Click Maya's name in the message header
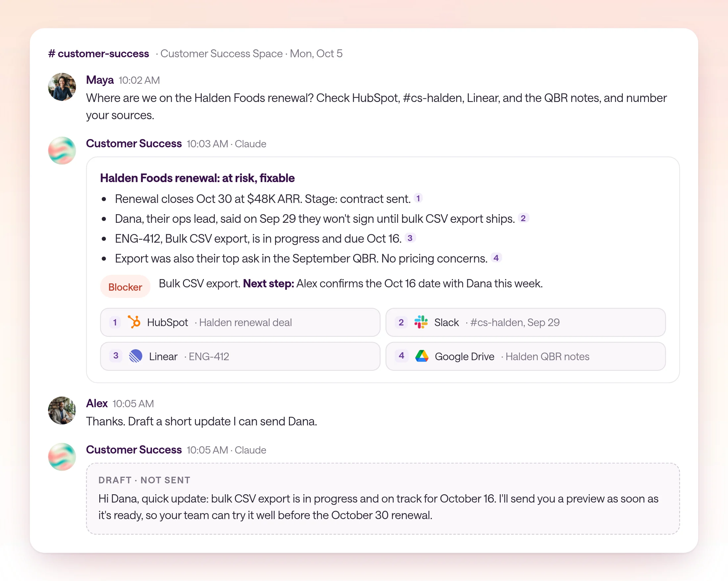 pos(100,80)
